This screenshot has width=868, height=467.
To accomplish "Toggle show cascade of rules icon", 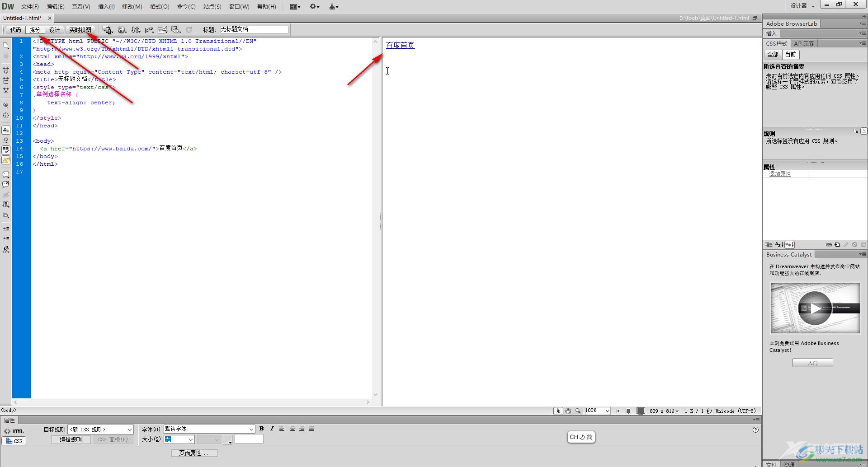I will [864, 131].
